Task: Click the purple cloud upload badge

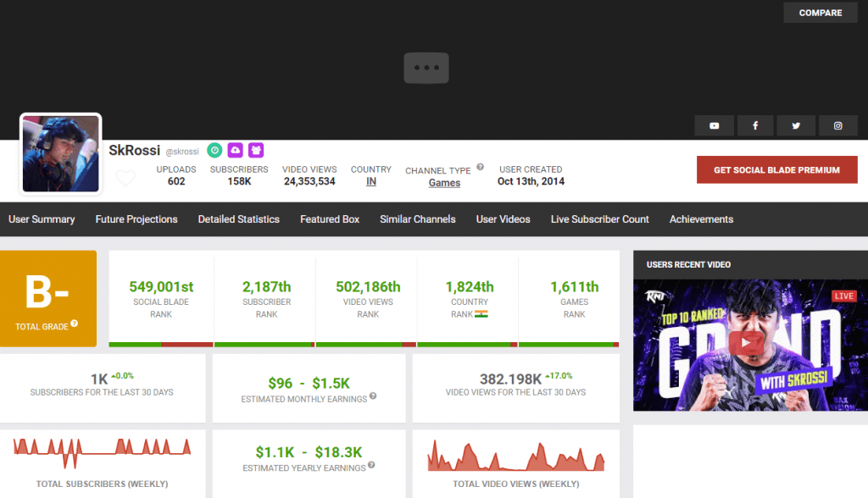Action: (x=236, y=150)
